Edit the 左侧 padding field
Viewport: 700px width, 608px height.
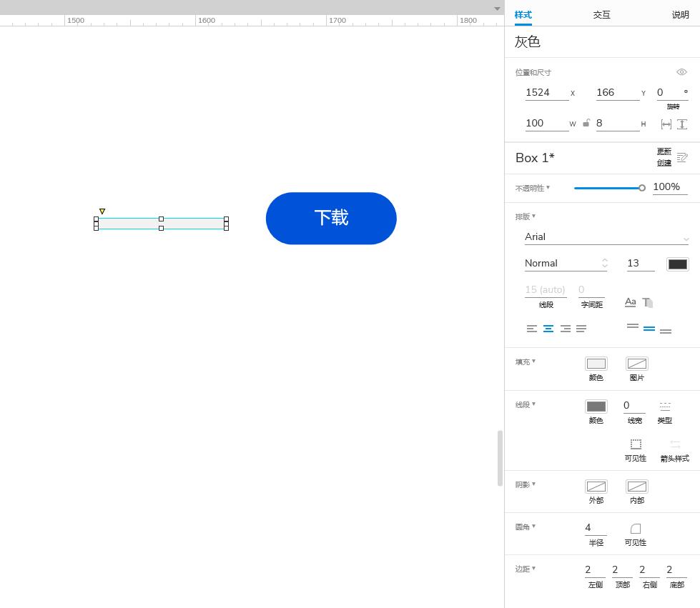point(595,570)
